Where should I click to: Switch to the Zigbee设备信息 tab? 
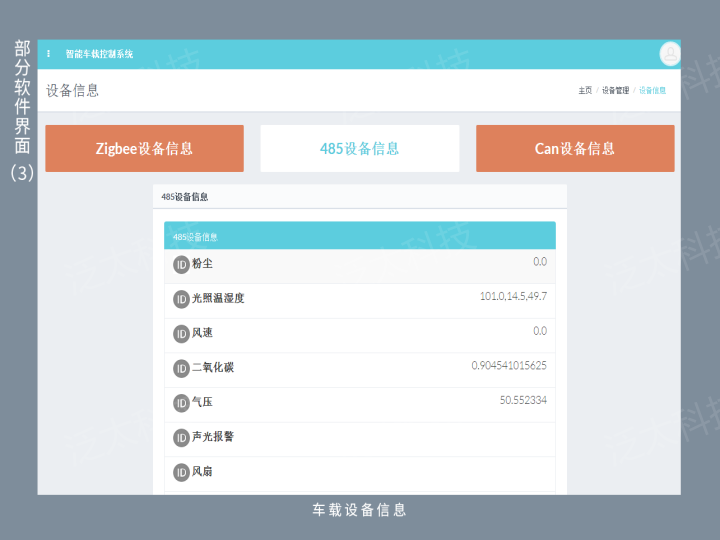tap(144, 149)
